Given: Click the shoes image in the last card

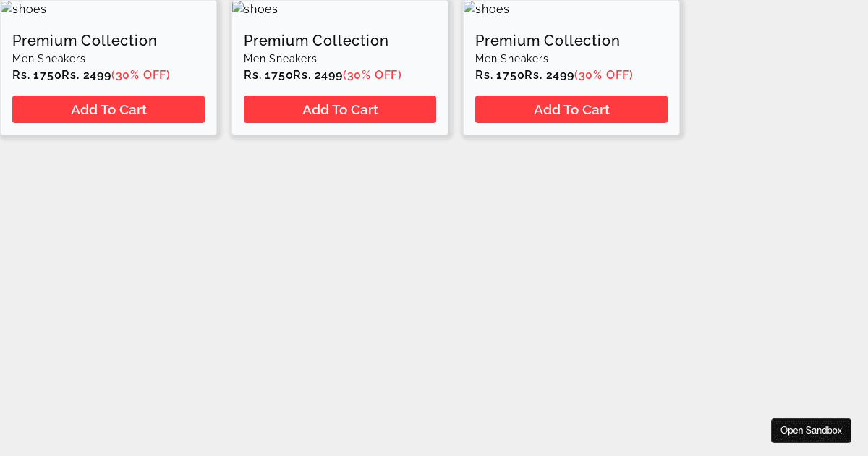Looking at the screenshot, I should pos(487,9).
